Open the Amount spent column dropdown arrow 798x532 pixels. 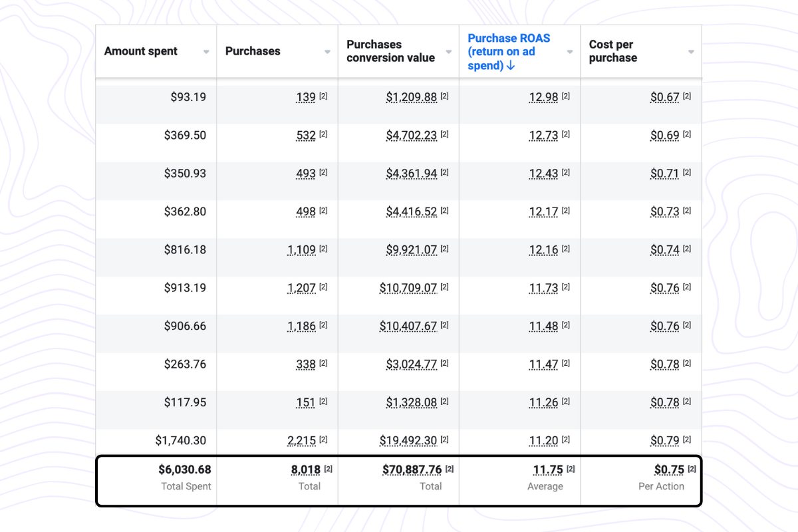tap(206, 52)
